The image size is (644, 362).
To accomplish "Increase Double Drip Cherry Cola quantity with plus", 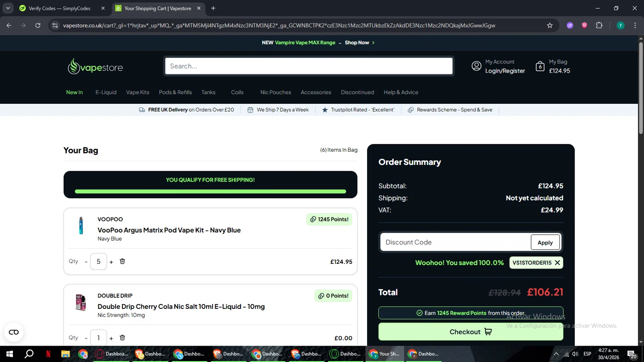I will coord(111,338).
